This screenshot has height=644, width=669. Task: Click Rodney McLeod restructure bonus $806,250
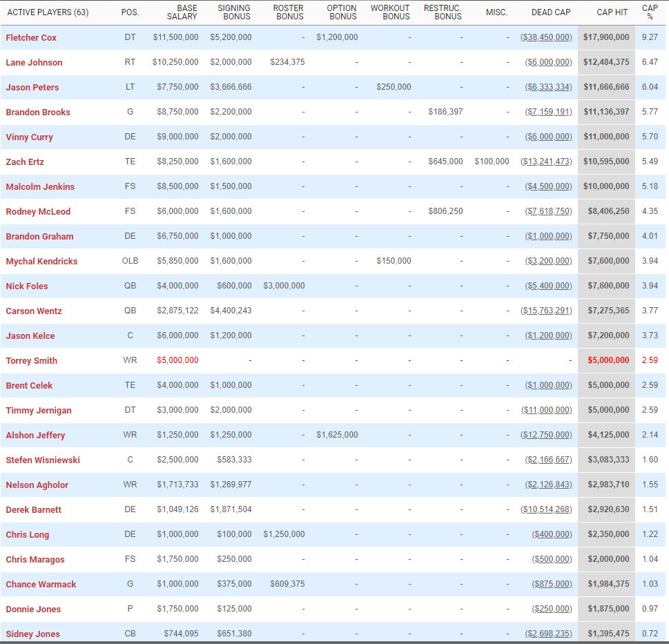tap(445, 211)
